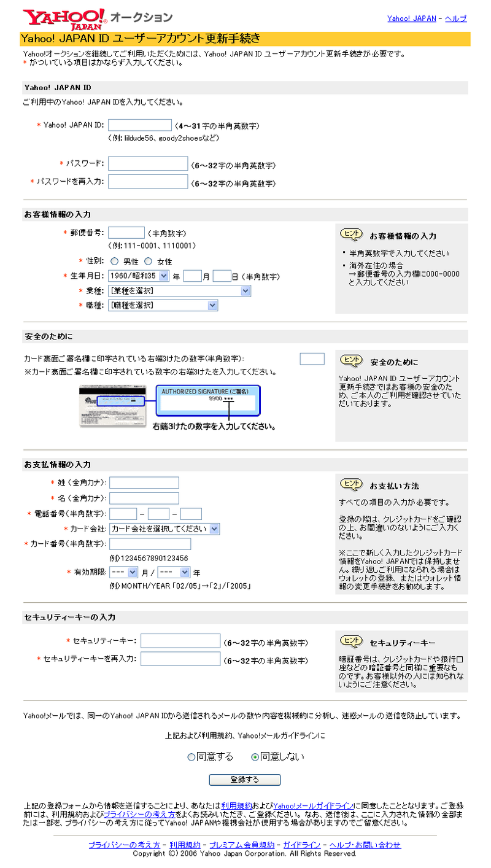Focus the first 電話番号 input box

coord(123,514)
